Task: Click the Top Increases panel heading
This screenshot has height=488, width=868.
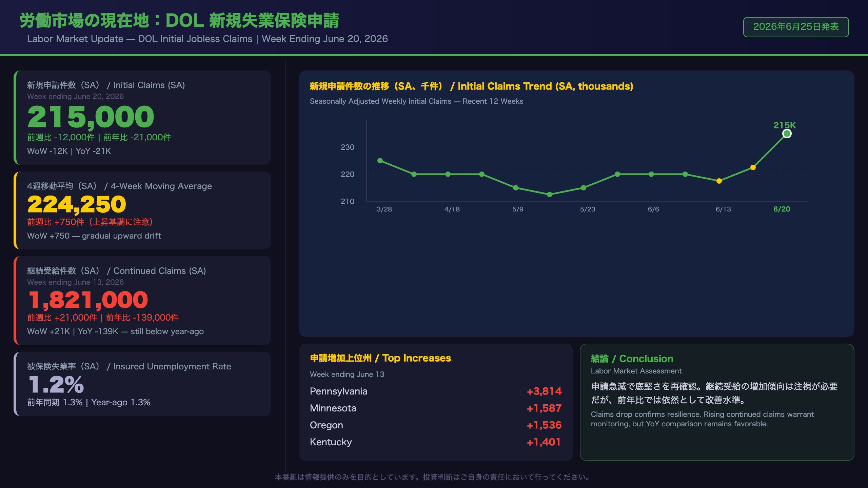Action: (x=380, y=358)
